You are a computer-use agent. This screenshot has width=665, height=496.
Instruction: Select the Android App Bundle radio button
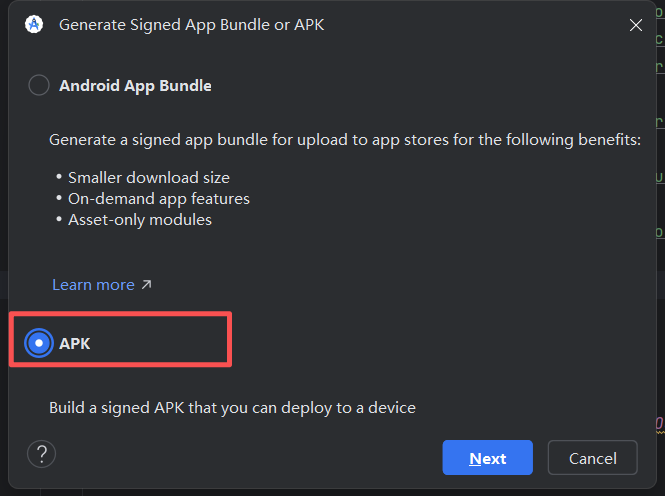point(39,85)
